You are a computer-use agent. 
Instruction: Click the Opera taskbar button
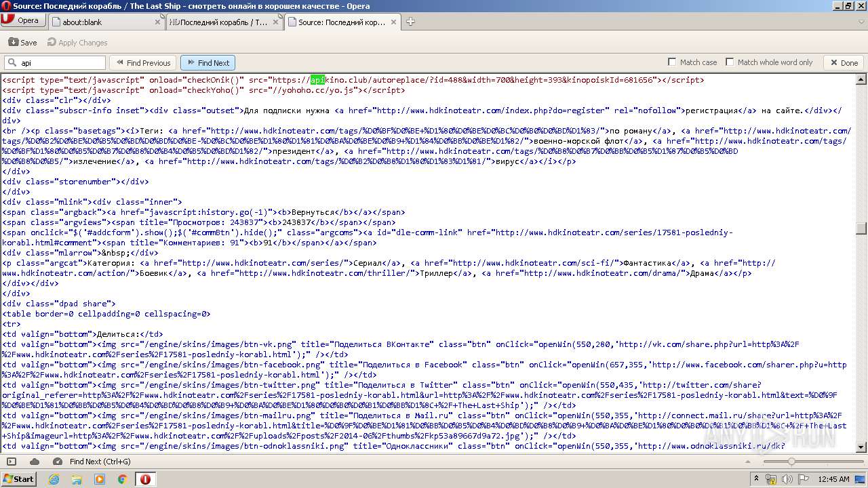click(x=146, y=479)
